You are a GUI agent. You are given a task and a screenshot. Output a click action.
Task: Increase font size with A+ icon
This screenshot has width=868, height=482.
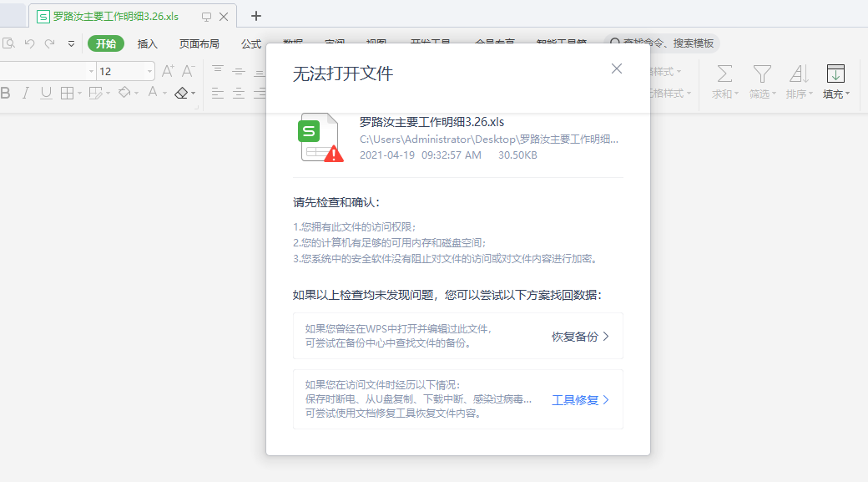pyautogui.click(x=168, y=71)
